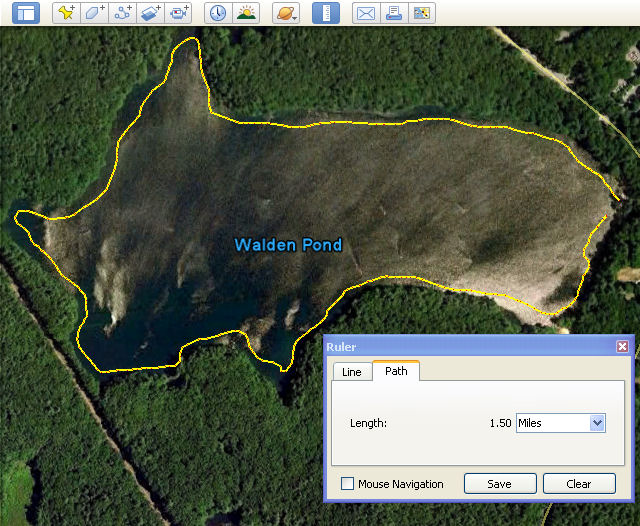Add an image overlay
This screenshot has height=526, width=640.
pyautogui.click(x=150, y=13)
